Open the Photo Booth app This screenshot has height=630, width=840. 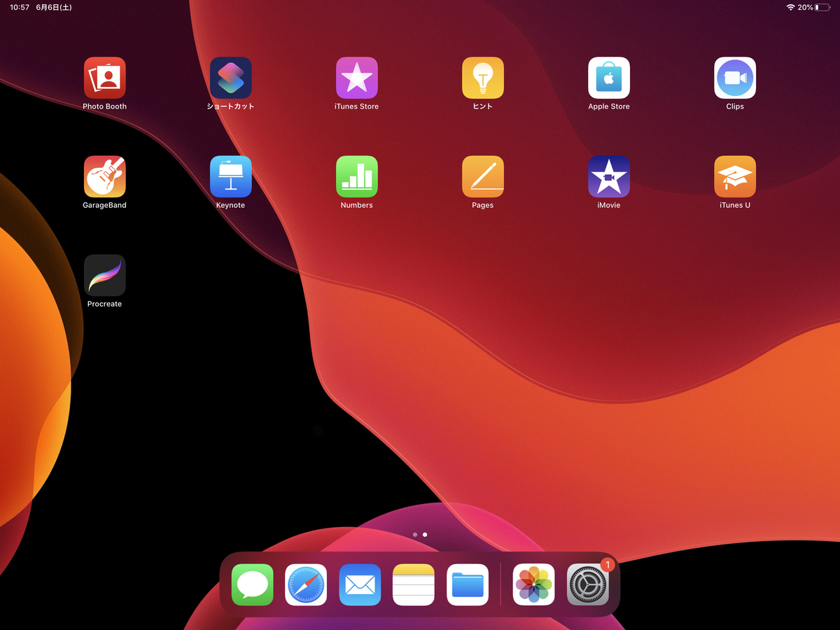click(105, 78)
